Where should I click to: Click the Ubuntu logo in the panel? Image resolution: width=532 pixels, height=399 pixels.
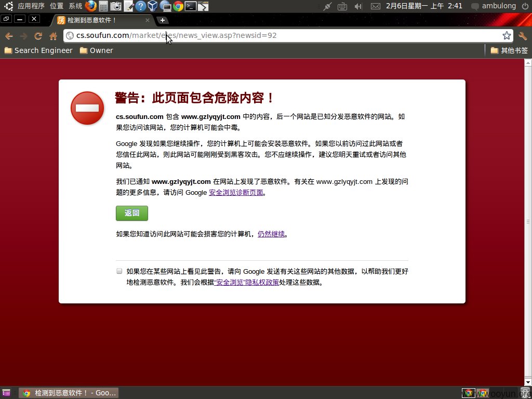[x=8, y=6]
